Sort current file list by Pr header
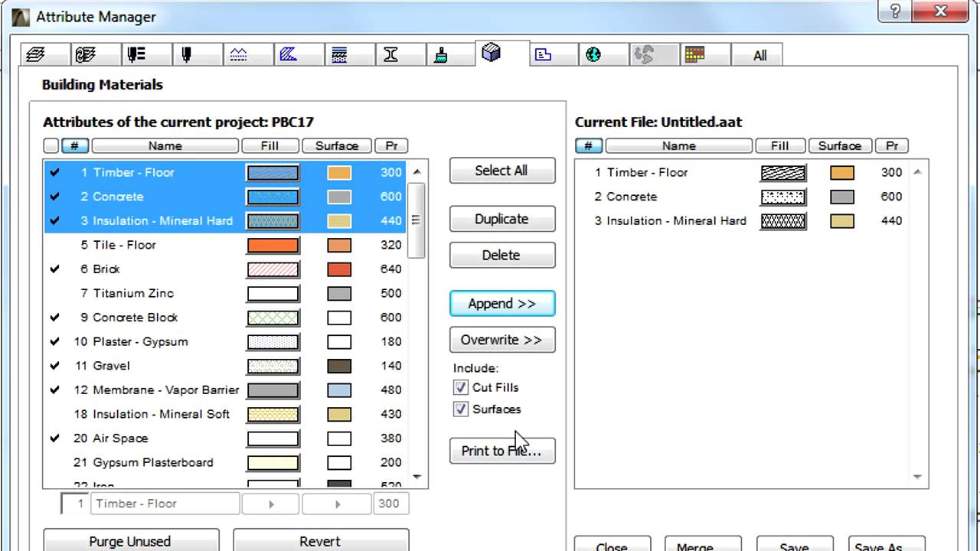This screenshot has height=551, width=980. tap(892, 145)
